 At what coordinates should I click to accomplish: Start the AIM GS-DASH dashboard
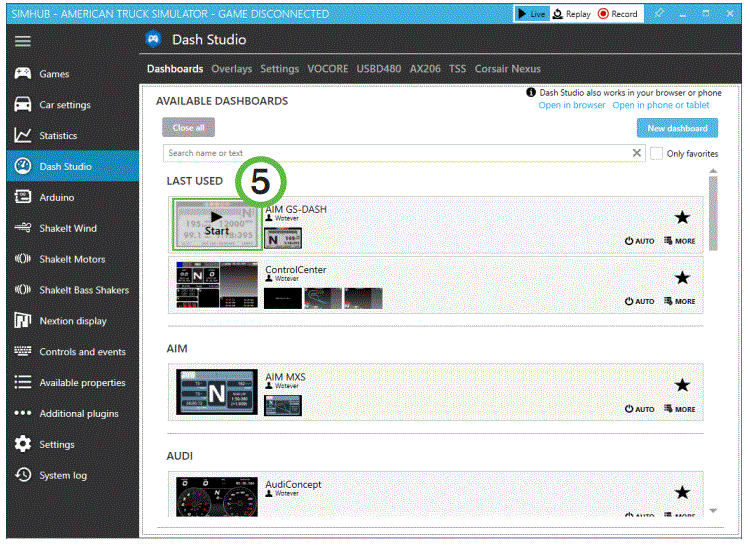217,224
